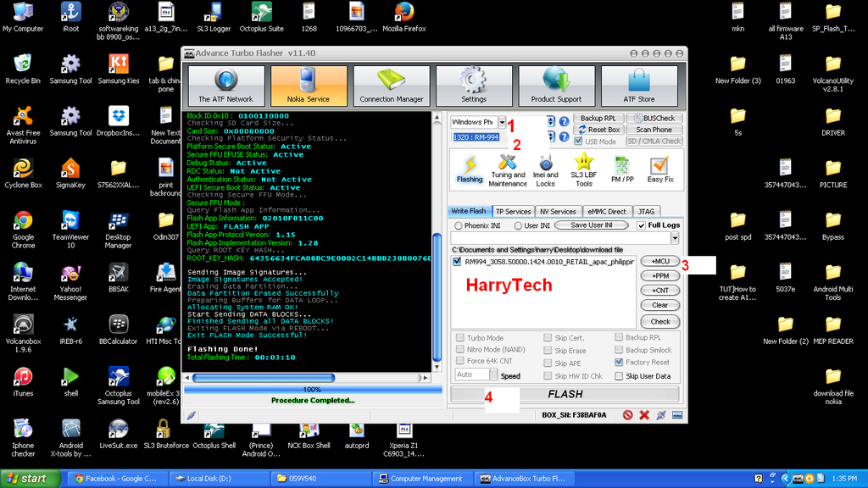Open the Cyclone Box desktop icon
Image resolution: width=868 pixels, height=488 pixels.
(x=23, y=173)
